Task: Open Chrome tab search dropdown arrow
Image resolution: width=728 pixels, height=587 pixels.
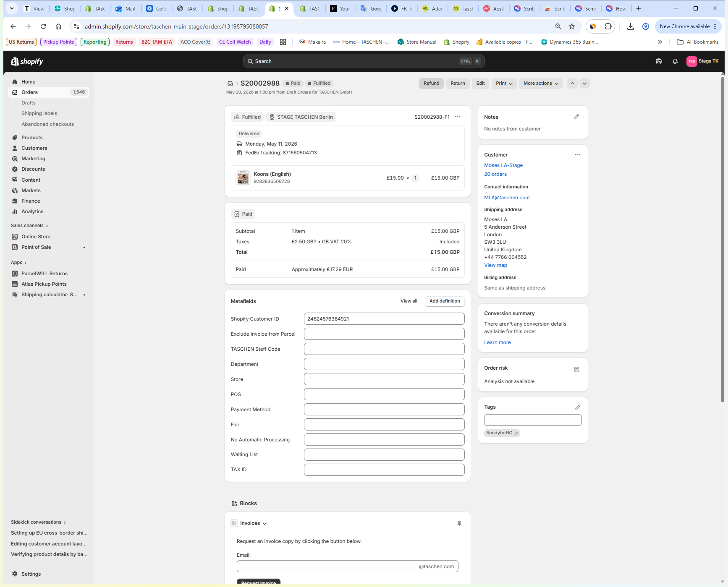Action: pyautogui.click(x=12, y=8)
